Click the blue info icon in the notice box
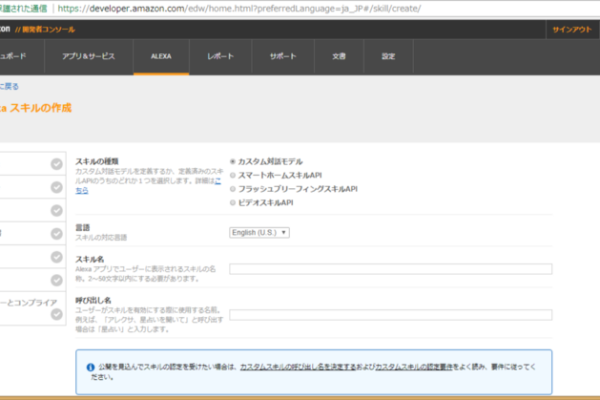Viewport: 600px width, 400px height. [x=91, y=367]
